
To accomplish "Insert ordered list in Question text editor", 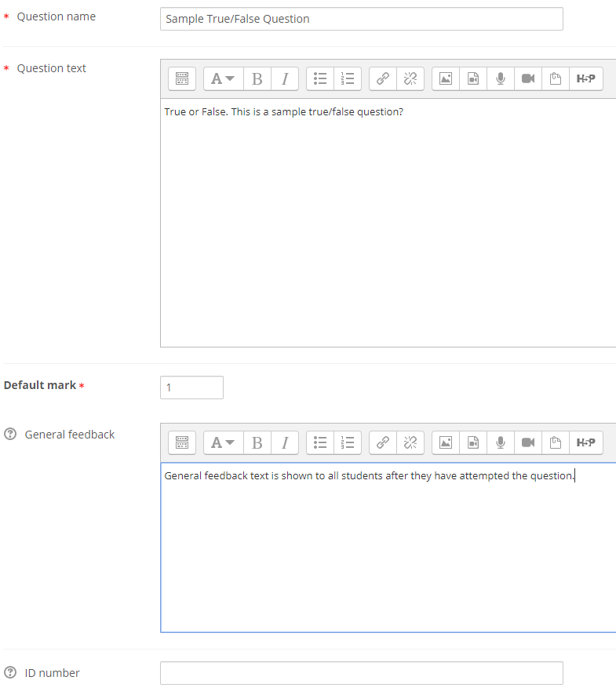I will (348, 79).
